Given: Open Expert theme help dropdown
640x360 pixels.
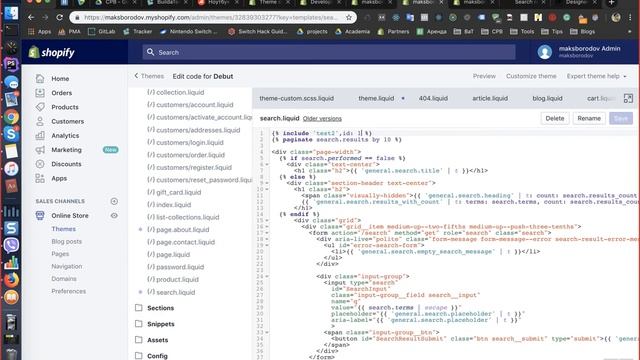Looking at the screenshot, I should coord(596,76).
